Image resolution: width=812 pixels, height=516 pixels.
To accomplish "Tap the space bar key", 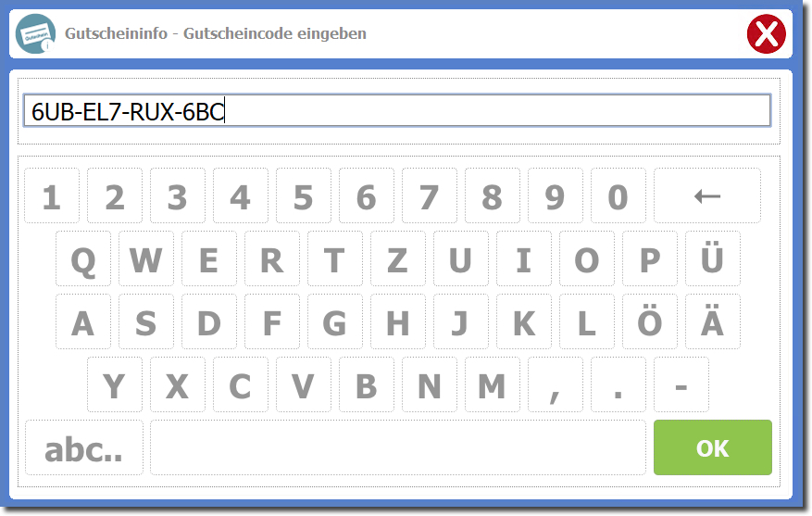I will pos(398,447).
